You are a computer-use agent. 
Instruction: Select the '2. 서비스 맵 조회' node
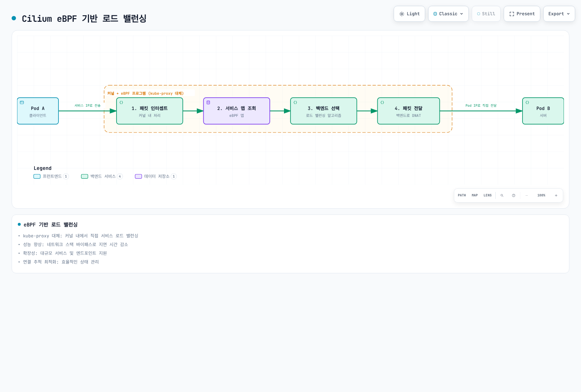[236, 111]
